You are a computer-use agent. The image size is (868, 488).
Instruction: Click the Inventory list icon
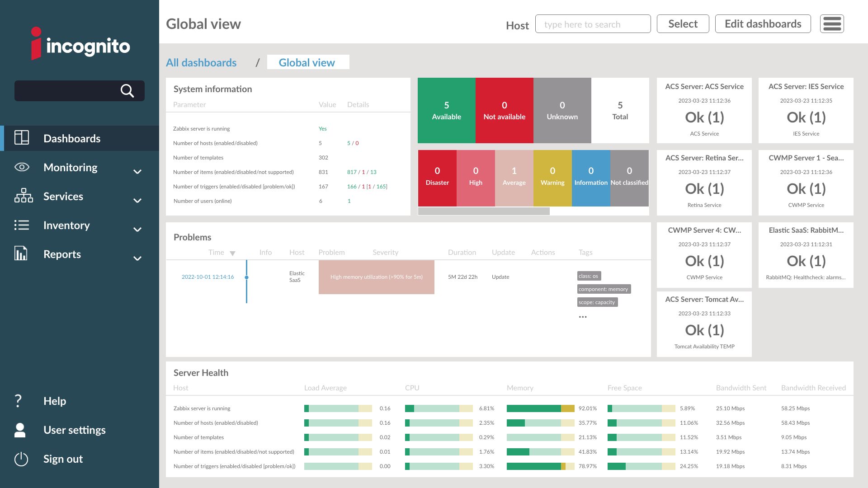(22, 225)
